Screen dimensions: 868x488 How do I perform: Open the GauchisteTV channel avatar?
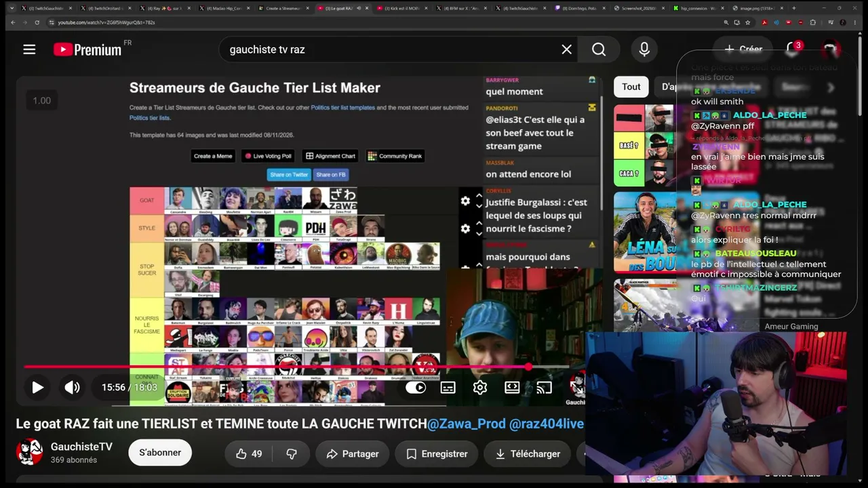point(29,452)
